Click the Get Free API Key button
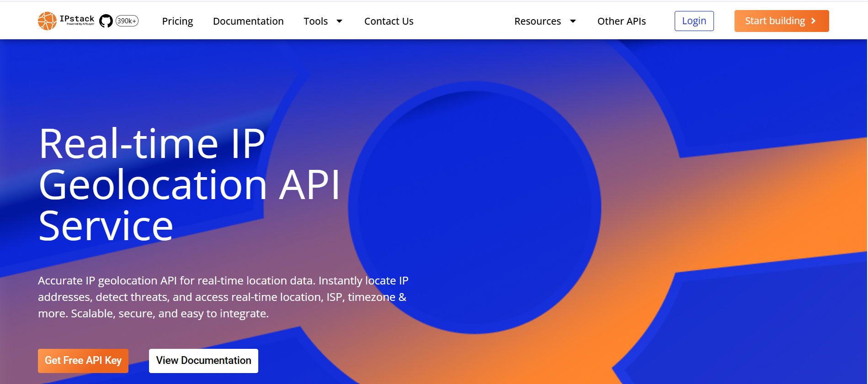868x384 pixels. coord(83,361)
